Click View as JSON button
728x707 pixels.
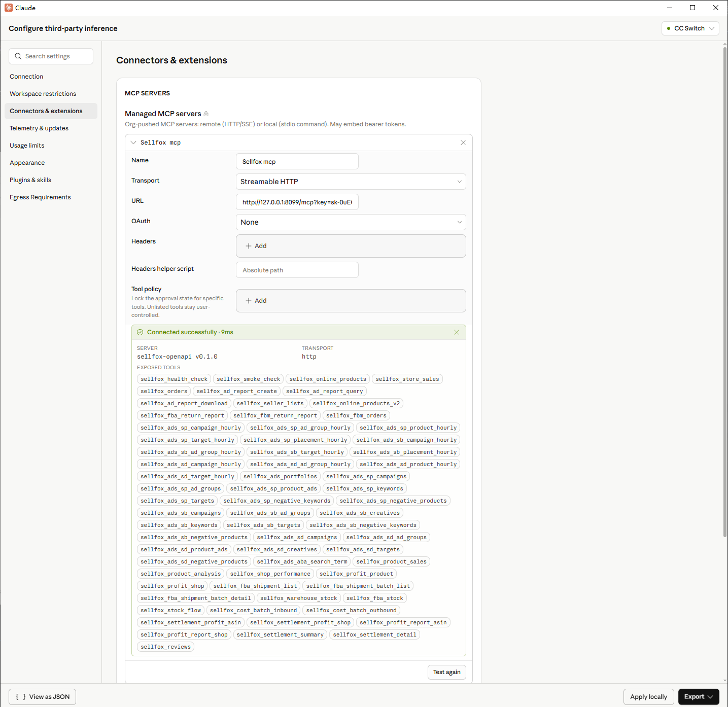(43, 697)
